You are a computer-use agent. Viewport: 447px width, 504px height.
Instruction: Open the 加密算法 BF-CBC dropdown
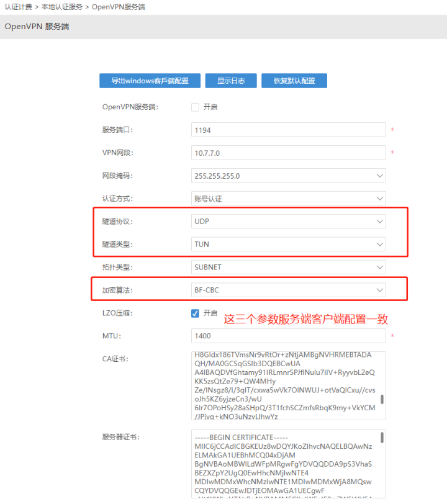tap(288, 290)
